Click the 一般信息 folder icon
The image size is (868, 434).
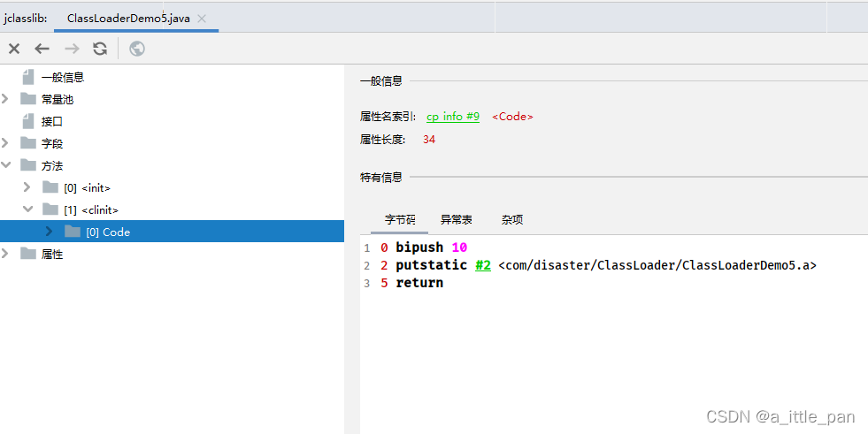coord(28,77)
